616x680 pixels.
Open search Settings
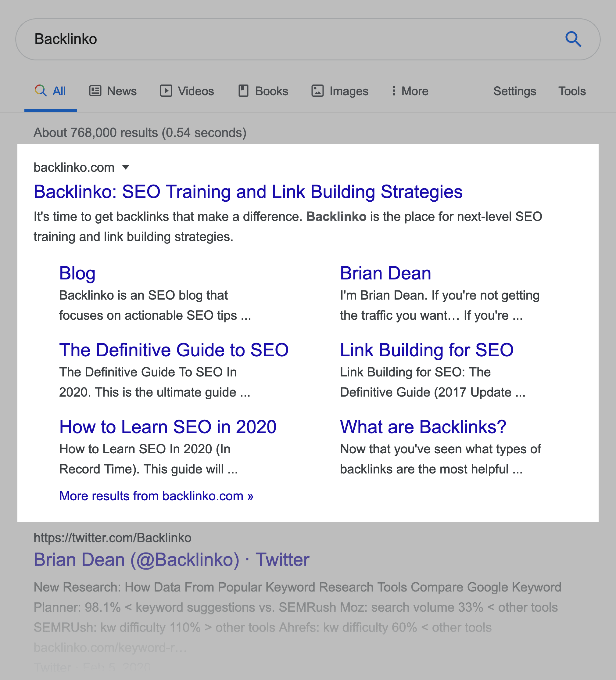[514, 91]
